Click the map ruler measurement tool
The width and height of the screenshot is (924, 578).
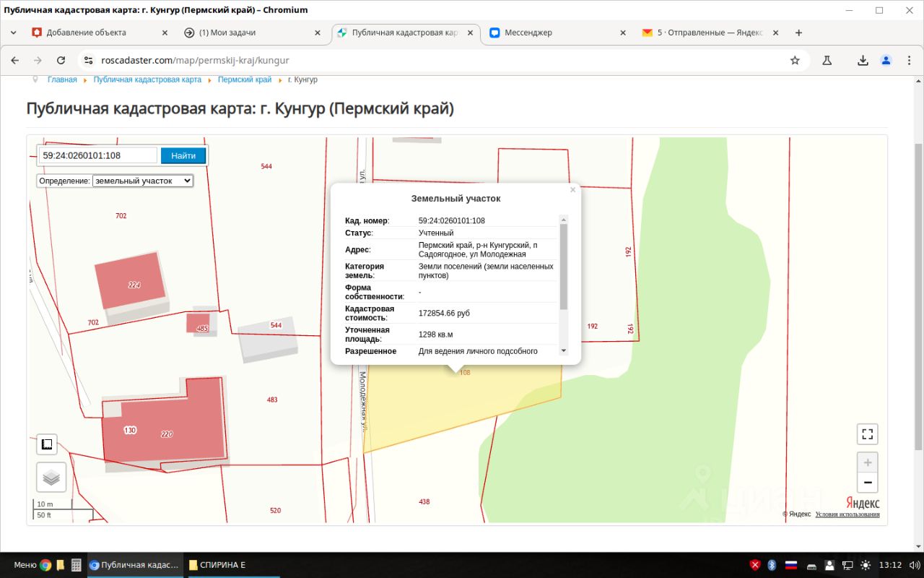point(47,444)
